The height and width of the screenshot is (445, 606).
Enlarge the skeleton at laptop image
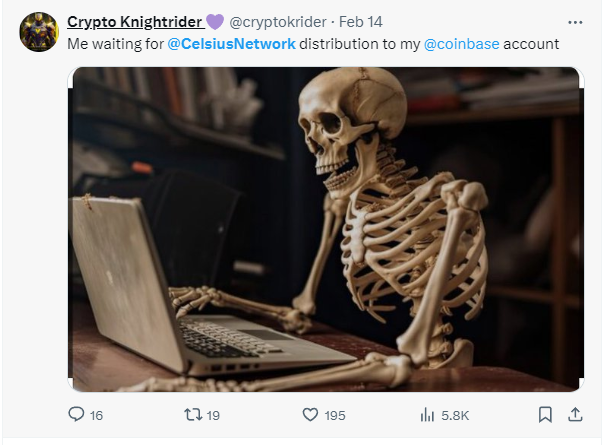pyautogui.click(x=326, y=229)
